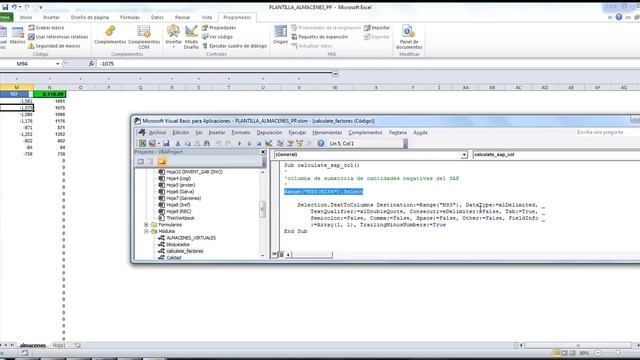Click View Microsoft Excel icon in VBA toolbar

pos(142,143)
